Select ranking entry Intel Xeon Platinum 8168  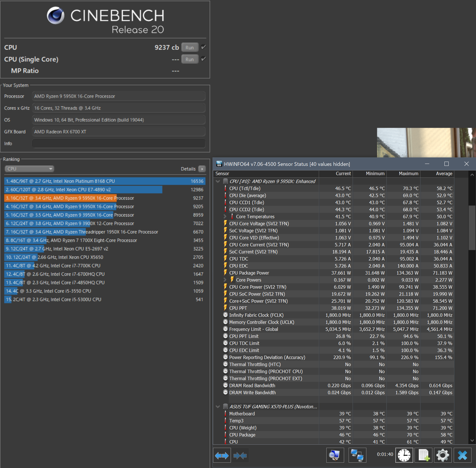pos(105,181)
